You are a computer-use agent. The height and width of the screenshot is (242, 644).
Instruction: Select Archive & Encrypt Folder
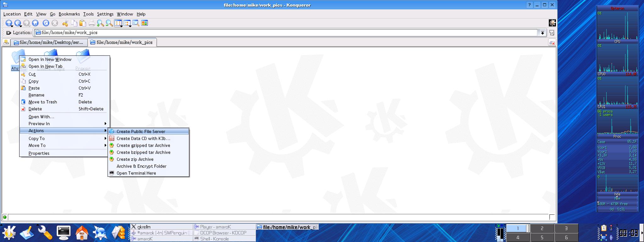148,166
